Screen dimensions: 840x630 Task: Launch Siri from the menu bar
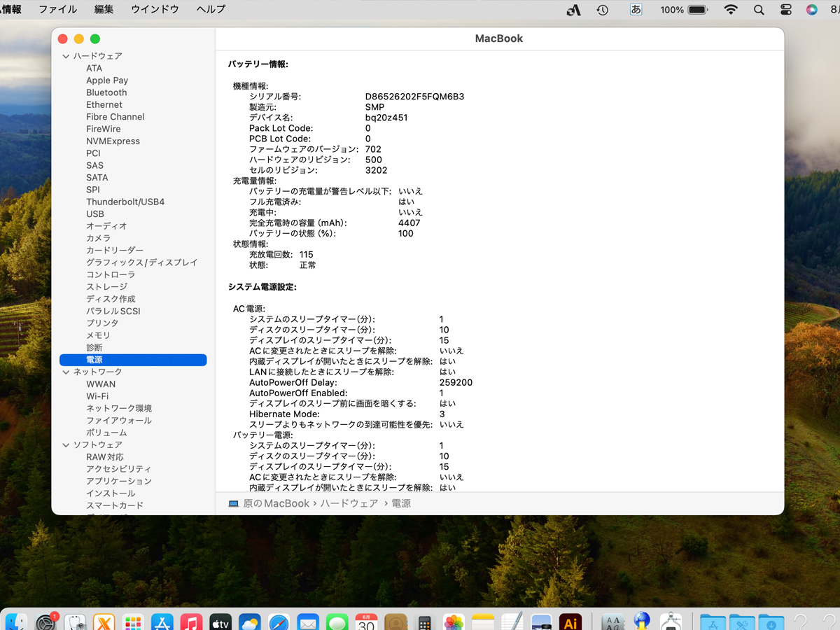click(x=811, y=10)
